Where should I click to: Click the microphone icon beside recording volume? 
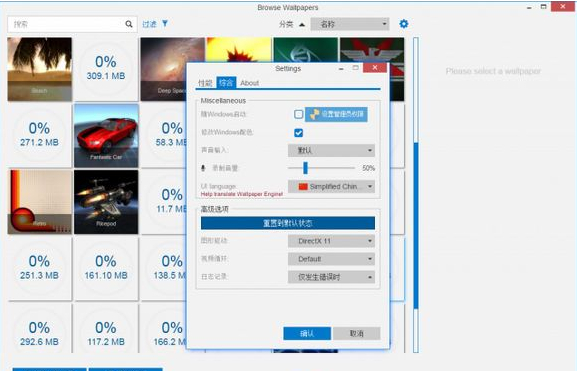[203, 168]
